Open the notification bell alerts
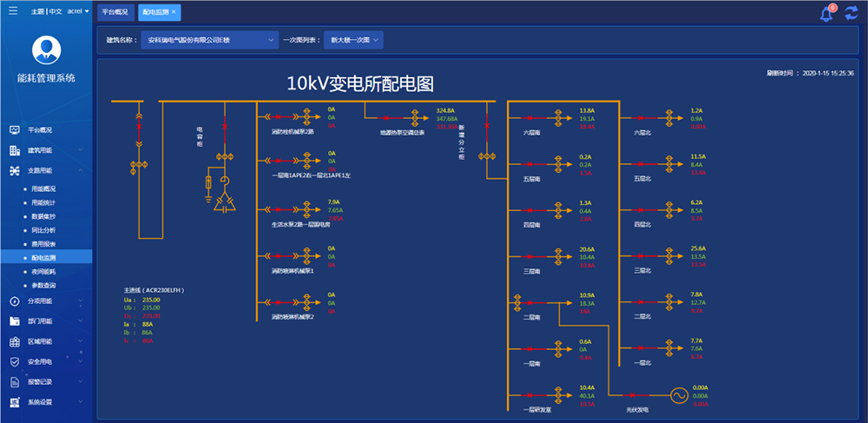This screenshot has width=868, height=423. pyautogui.click(x=826, y=14)
